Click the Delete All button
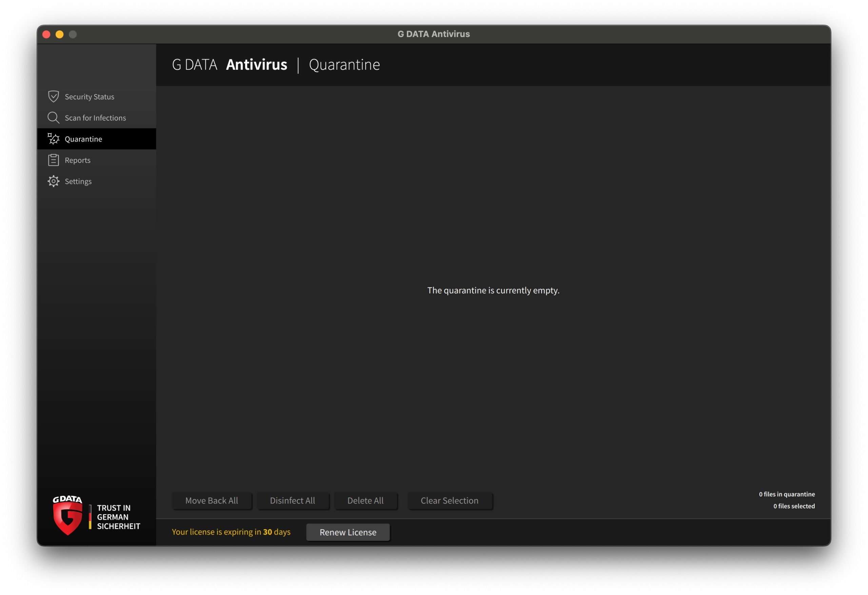Screen dimensions: 868x595 [x=366, y=501]
